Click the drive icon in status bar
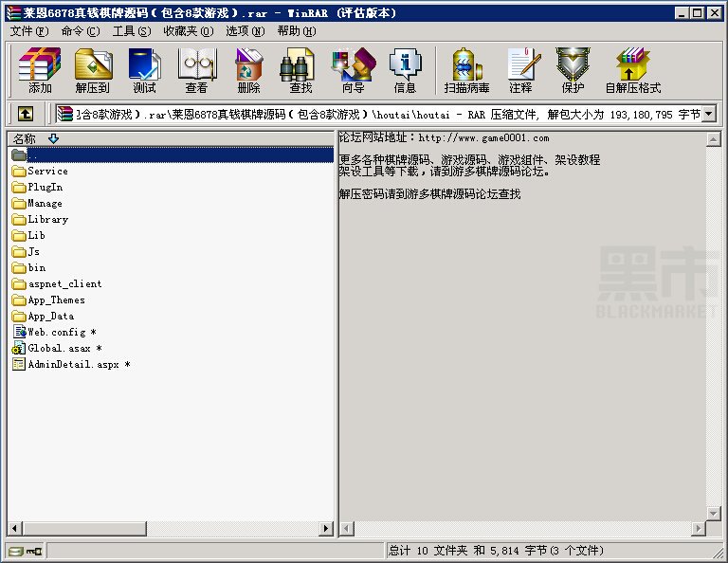 [16, 552]
